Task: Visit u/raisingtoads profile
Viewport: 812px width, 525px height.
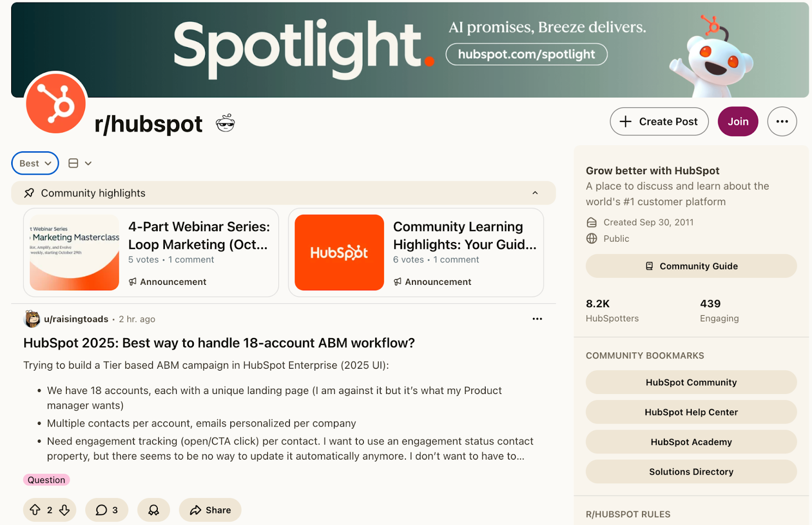Action: click(75, 319)
